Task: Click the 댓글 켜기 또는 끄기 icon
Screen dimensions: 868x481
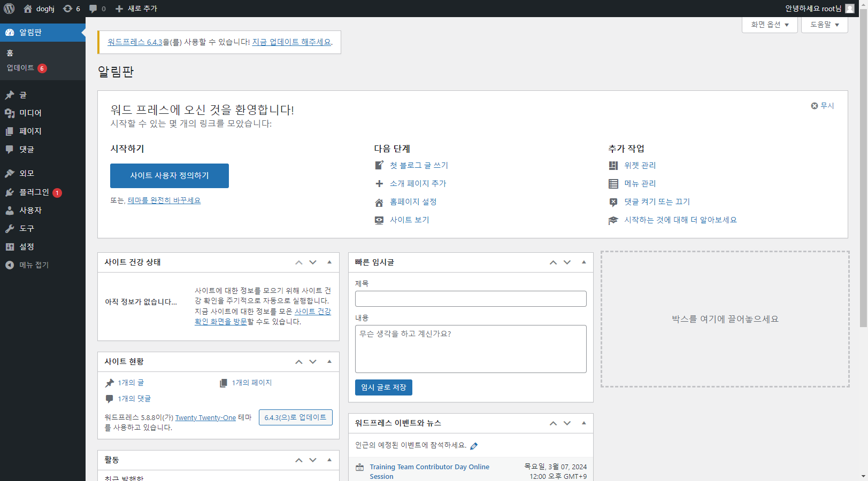Action: pos(613,203)
